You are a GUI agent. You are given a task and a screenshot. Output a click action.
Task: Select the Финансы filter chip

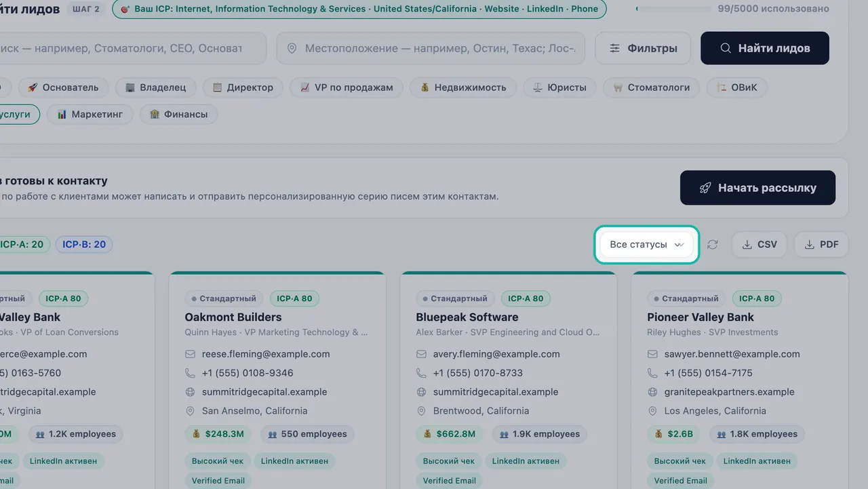(178, 115)
